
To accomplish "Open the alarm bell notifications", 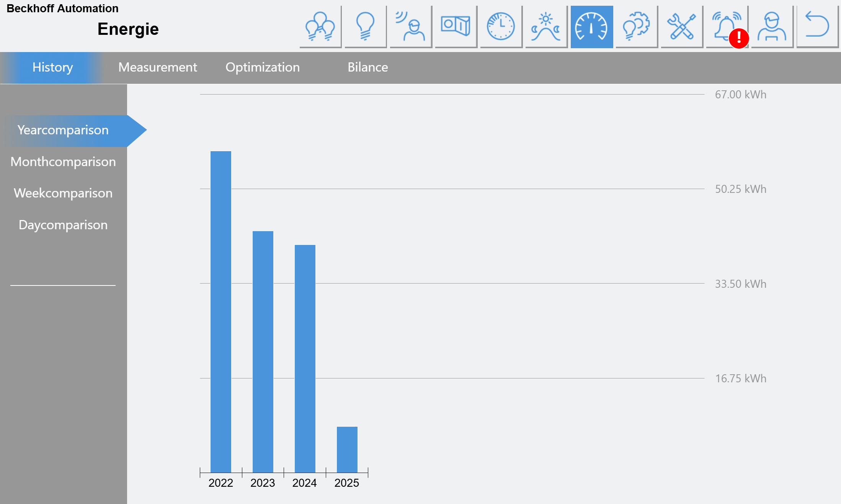I will coord(727,27).
